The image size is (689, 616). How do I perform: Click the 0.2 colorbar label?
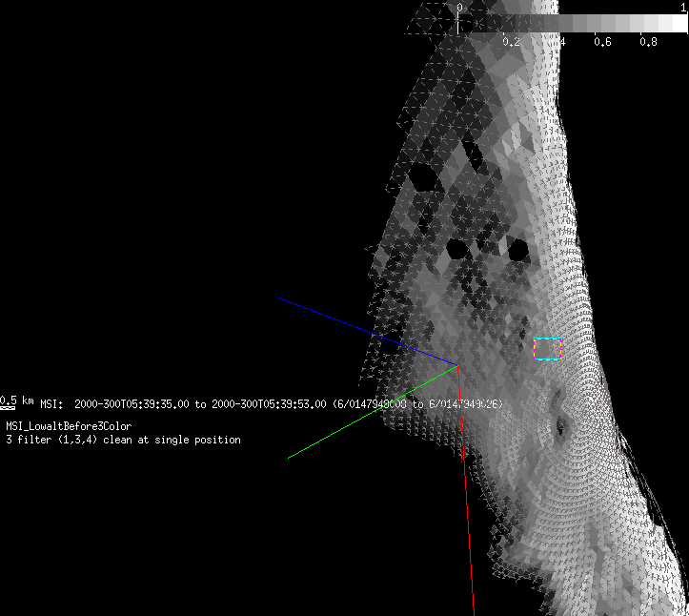pos(511,42)
